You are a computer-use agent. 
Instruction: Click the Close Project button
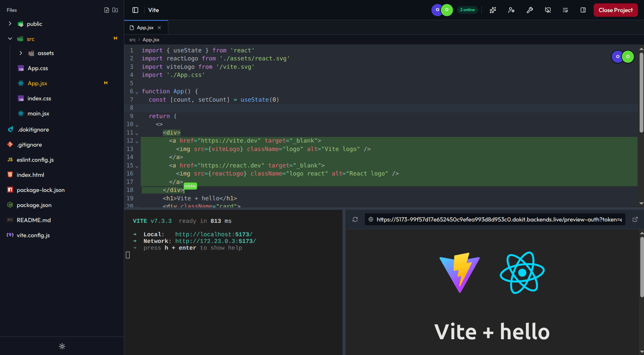tap(615, 10)
